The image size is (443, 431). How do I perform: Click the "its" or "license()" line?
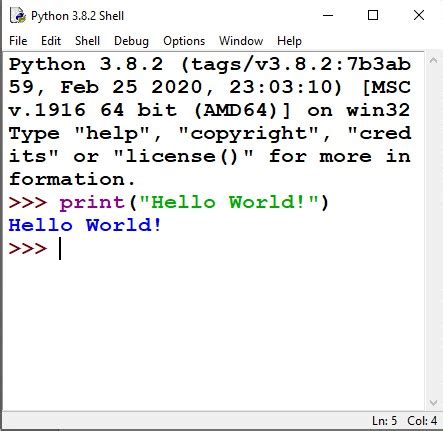pos(210,156)
